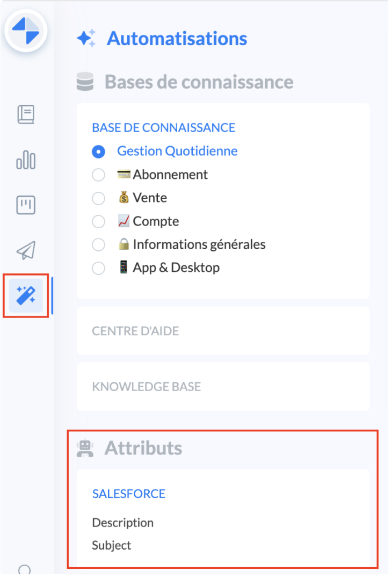Open the kanban board sidebar icon
The height and width of the screenshot is (578, 392).
26,205
